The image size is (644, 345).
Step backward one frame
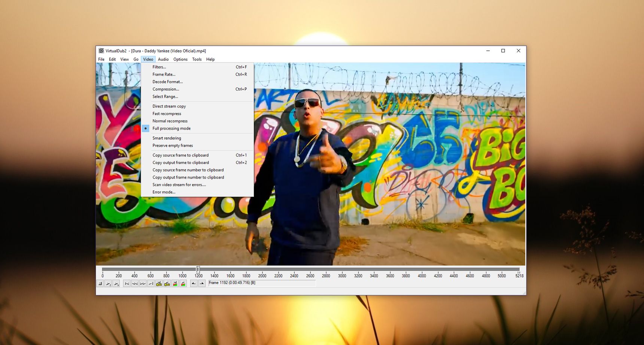[x=135, y=284]
